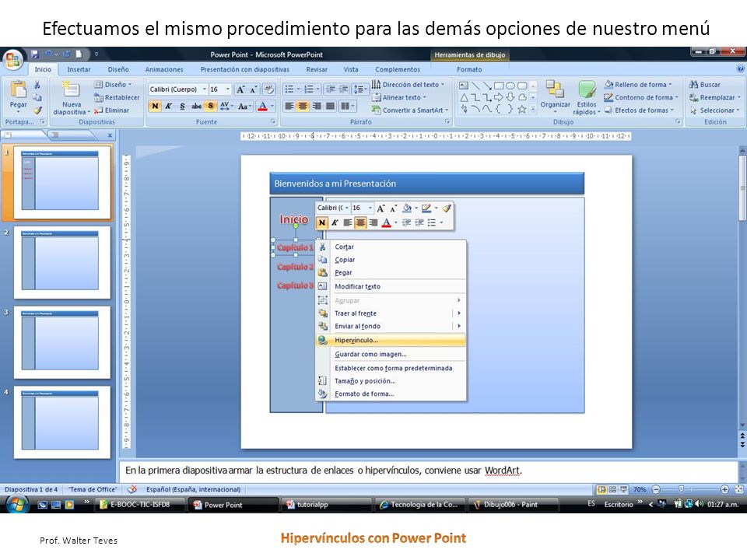The width and height of the screenshot is (747, 560).
Task: Click Convertir a SmartArt button
Action: pyautogui.click(x=410, y=110)
